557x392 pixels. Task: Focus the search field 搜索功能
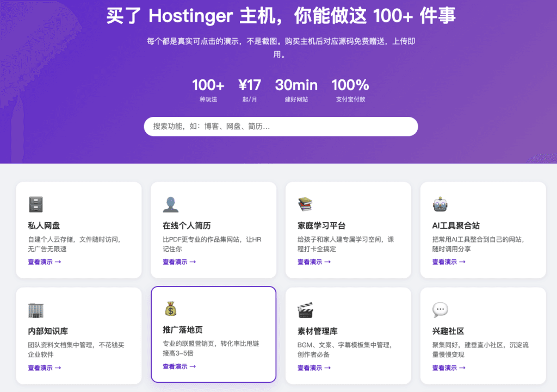pos(281,126)
